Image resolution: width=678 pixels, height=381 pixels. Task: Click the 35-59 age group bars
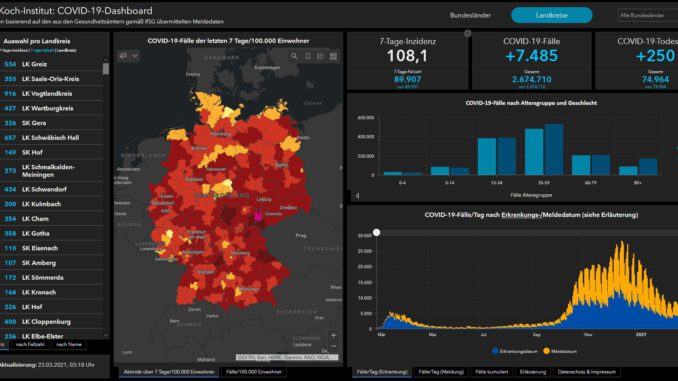(x=544, y=150)
